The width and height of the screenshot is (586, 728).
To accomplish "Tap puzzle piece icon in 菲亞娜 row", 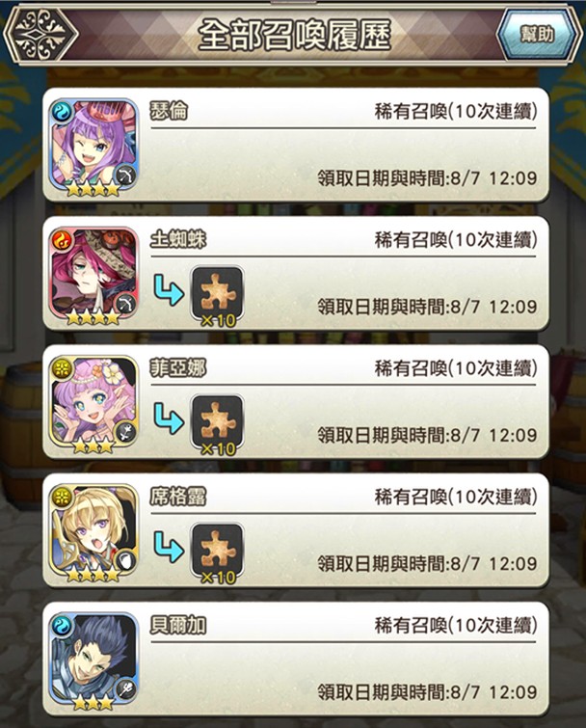I will [x=217, y=422].
